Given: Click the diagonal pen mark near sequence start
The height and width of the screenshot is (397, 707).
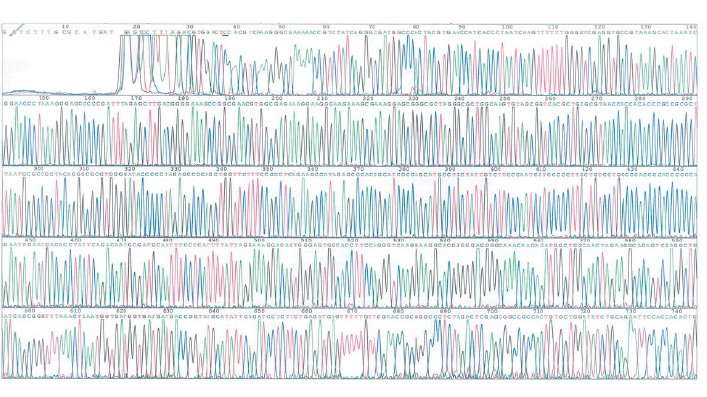Looking at the screenshot, I should pyautogui.click(x=17, y=30).
